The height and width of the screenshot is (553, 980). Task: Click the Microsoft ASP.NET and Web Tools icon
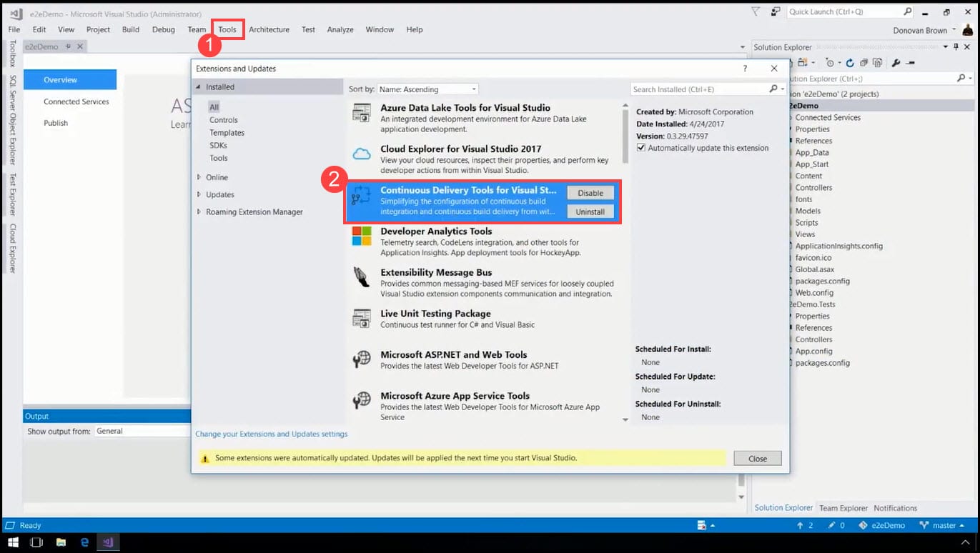362,359
